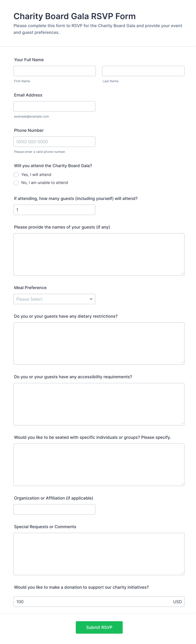196x644 pixels.
Task: Click the Meal Preference chevron arrow
Action: pyautogui.click(x=91, y=299)
